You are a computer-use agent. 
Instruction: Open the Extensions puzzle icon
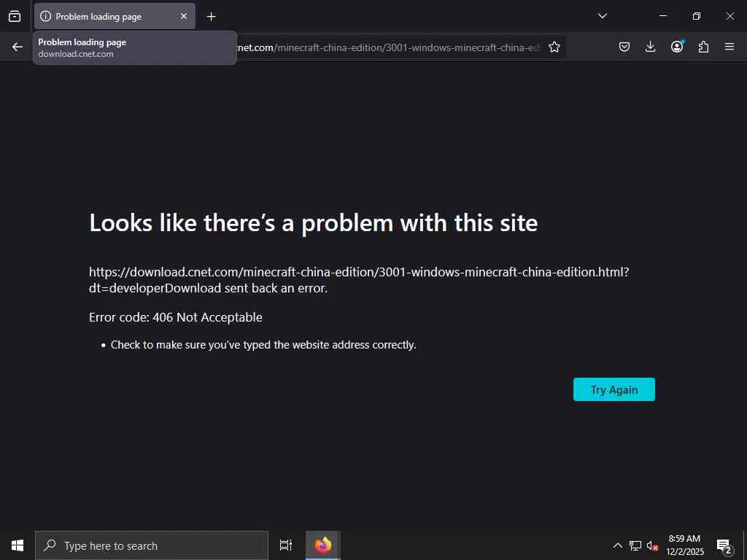click(x=703, y=47)
